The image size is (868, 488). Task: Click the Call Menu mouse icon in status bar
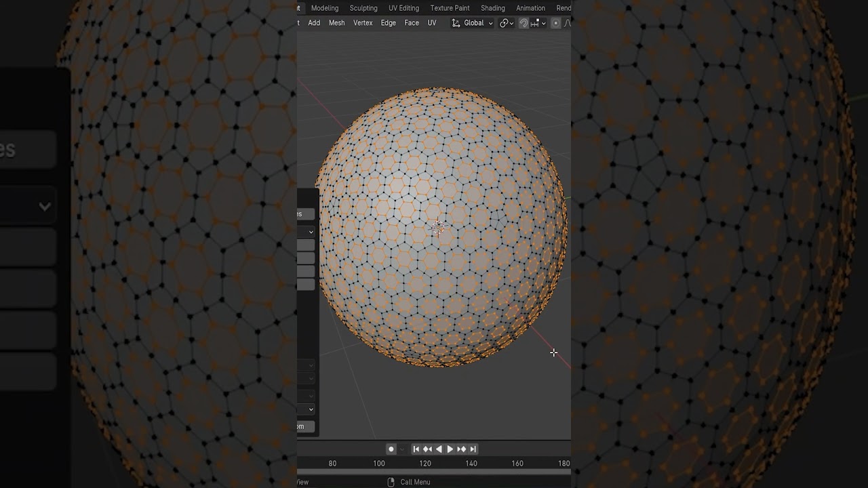pyautogui.click(x=391, y=482)
